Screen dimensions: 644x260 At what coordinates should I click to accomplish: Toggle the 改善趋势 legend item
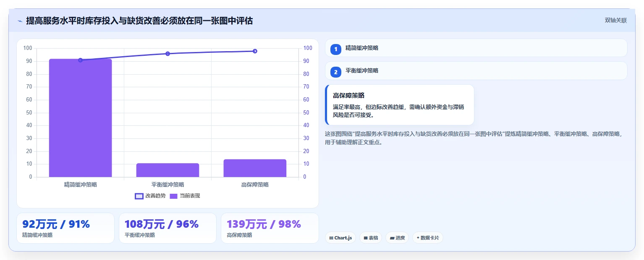(150, 196)
